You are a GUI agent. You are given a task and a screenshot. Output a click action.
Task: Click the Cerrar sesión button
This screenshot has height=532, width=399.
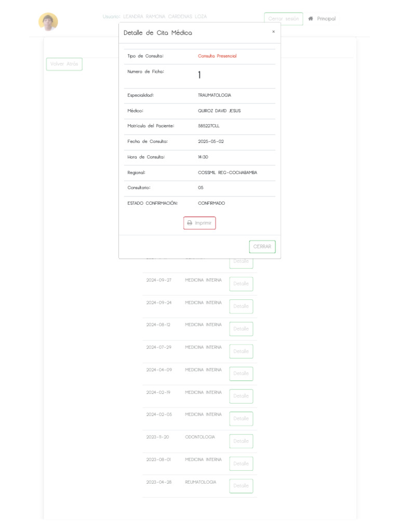[x=283, y=19]
